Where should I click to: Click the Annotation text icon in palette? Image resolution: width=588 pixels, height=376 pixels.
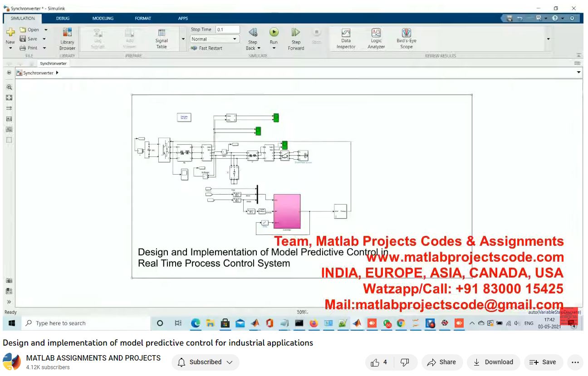[x=9, y=119]
